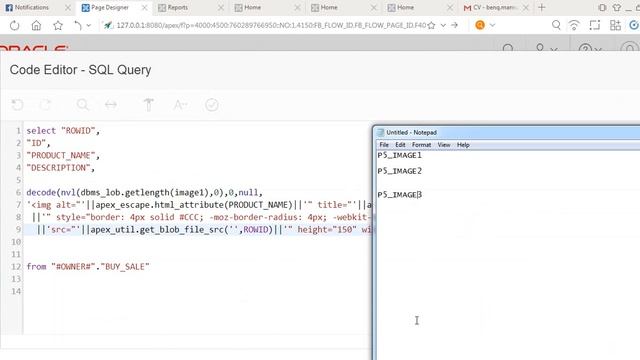This screenshot has height=360, width=640.
Task: Click the Wi-Fi signal icon in browser toolbar
Action: tap(574, 25)
